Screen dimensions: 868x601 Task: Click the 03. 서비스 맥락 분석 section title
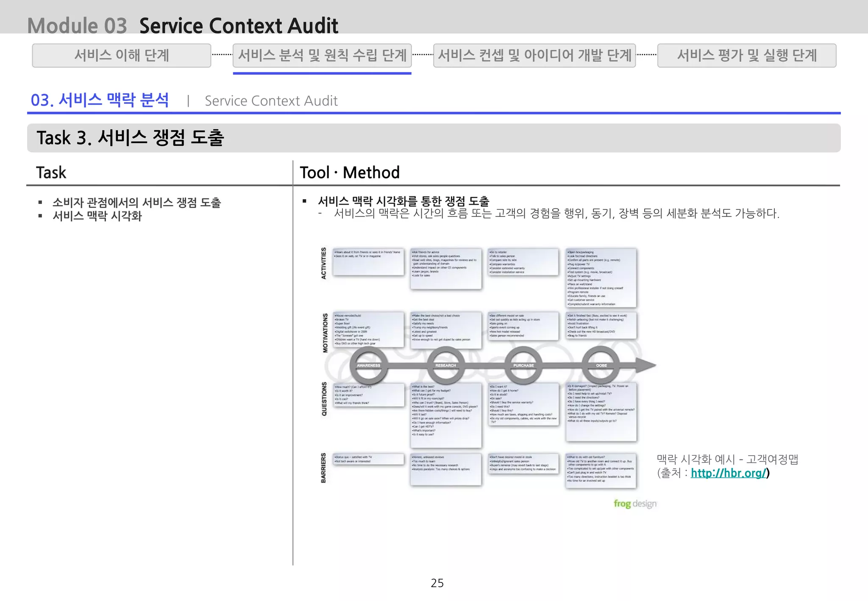click(100, 100)
